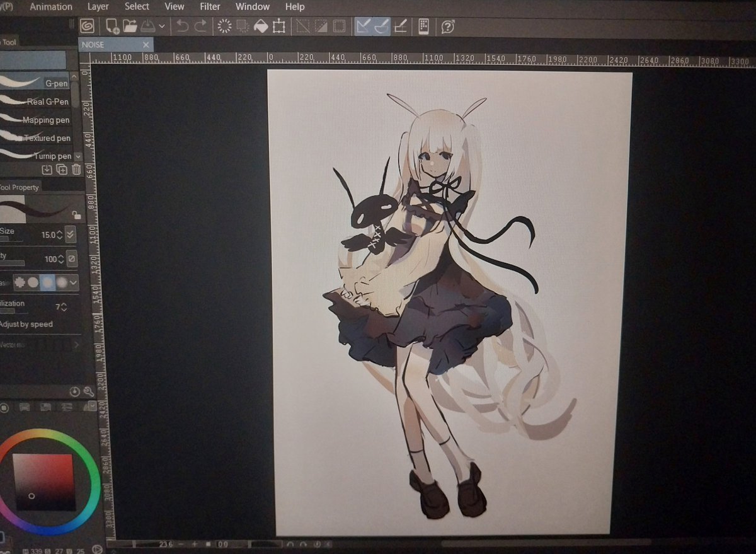Reset tool properties to initial settings
This screenshot has height=554, width=756.
pyautogui.click(x=75, y=391)
